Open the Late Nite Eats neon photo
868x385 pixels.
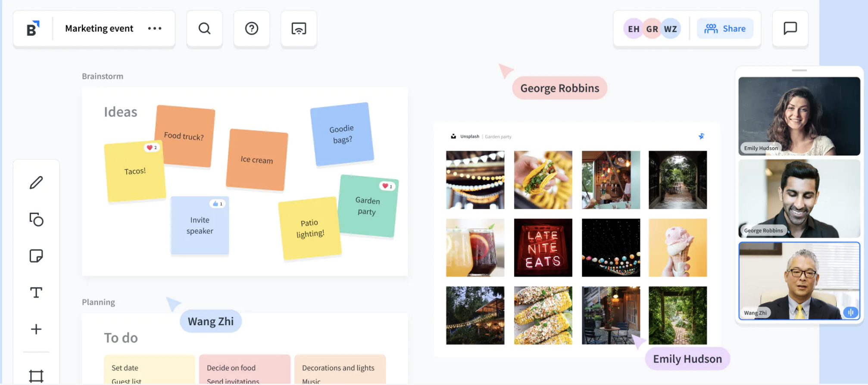coord(543,248)
